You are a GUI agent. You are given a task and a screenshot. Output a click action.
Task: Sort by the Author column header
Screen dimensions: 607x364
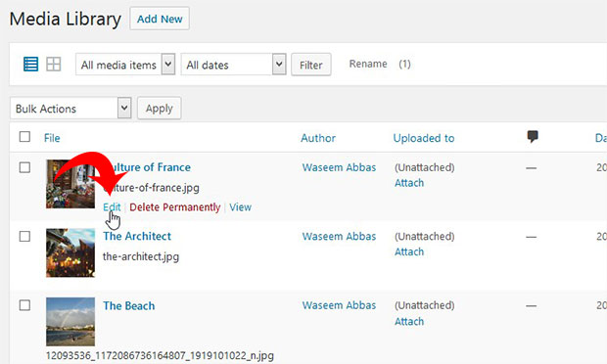pos(318,138)
